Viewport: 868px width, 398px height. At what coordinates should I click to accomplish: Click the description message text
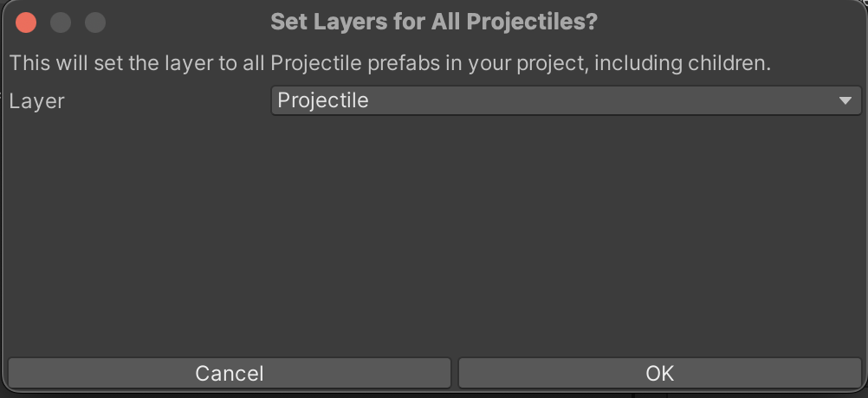tap(390, 64)
